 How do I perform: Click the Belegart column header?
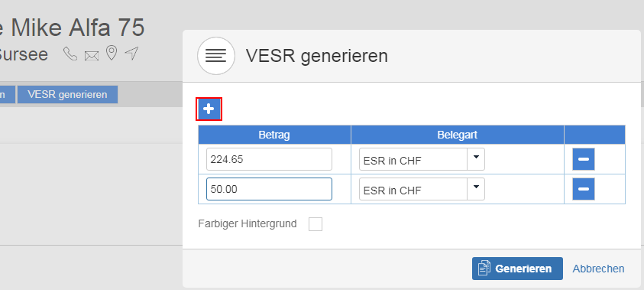tap(457, 135)
